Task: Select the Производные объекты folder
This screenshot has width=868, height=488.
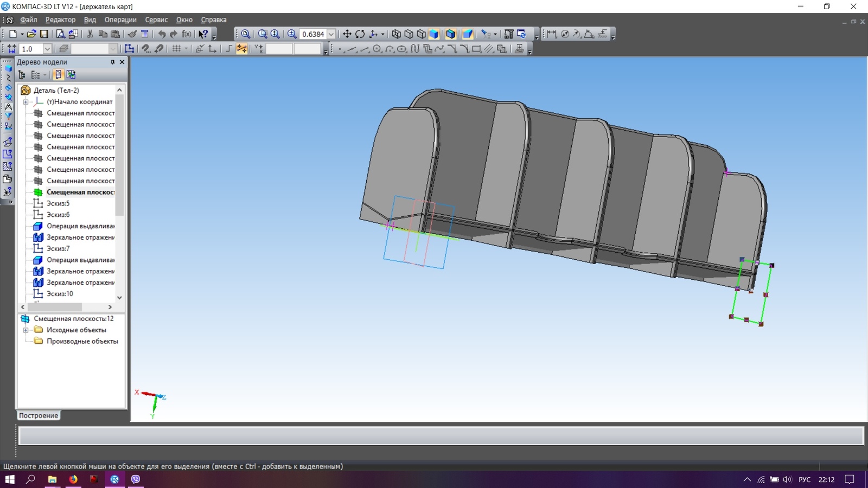Action: tap(82, 341)
